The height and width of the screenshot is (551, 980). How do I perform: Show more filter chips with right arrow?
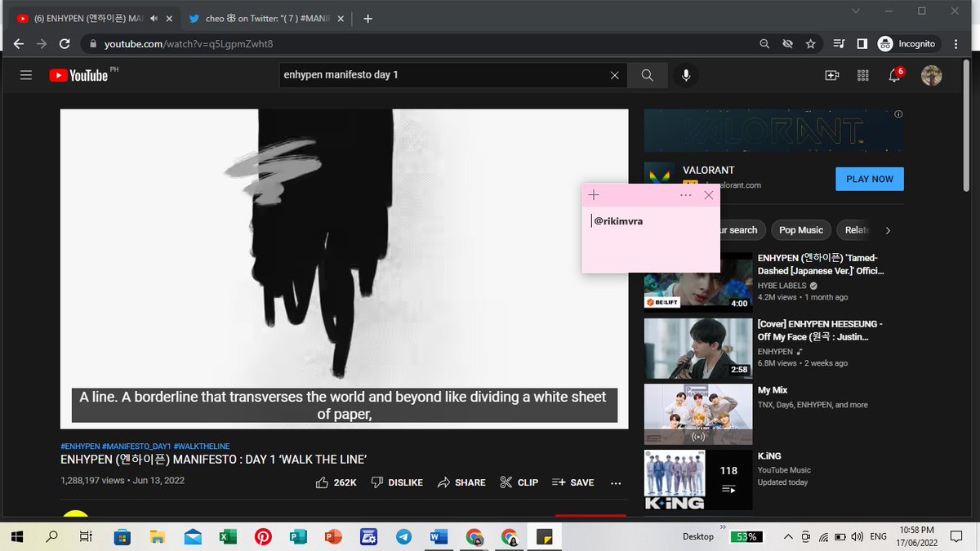coord(888,230)
